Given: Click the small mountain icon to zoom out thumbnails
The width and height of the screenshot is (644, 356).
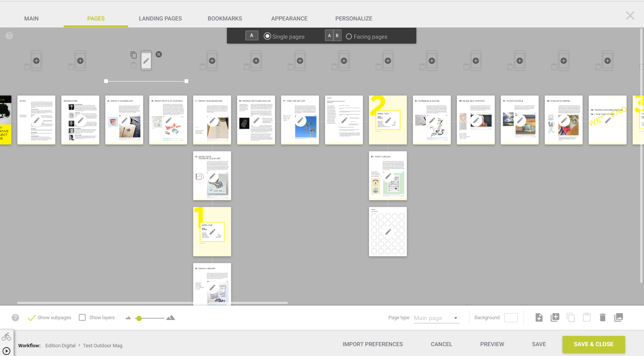Looking at the screenshot, I should (x=128, y=318).
